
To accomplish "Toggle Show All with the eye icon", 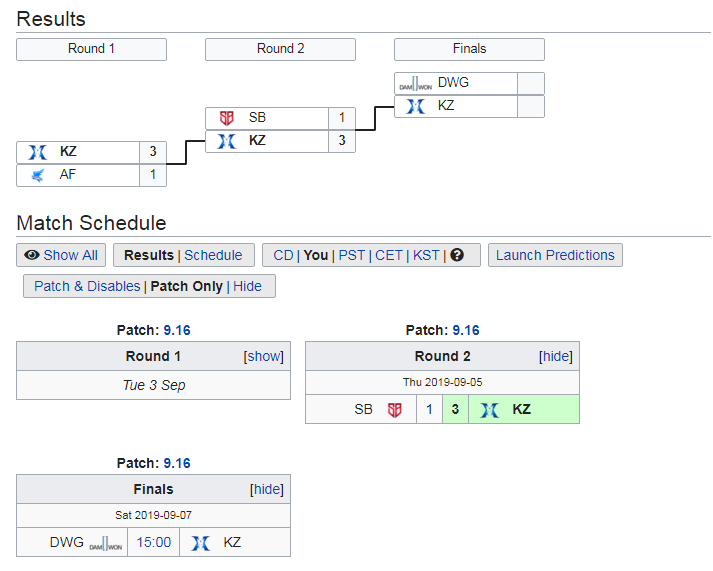I will click(x=61, y=255).
